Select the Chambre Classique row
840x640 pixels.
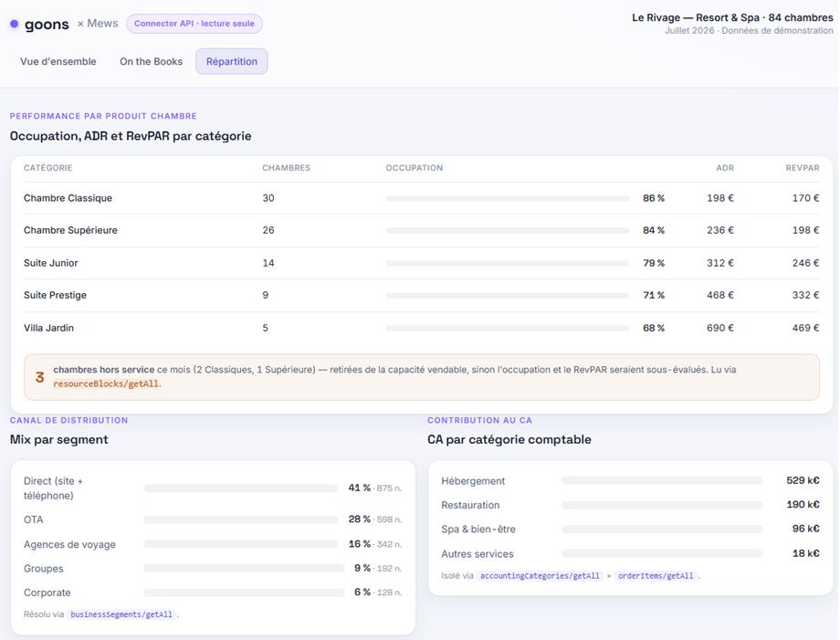coord(422,198)
